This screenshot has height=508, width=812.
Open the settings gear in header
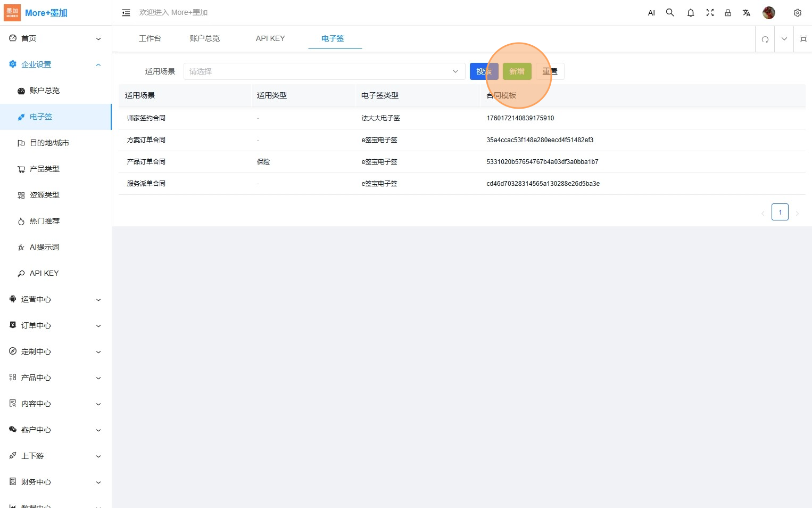(x=797, y=13)
